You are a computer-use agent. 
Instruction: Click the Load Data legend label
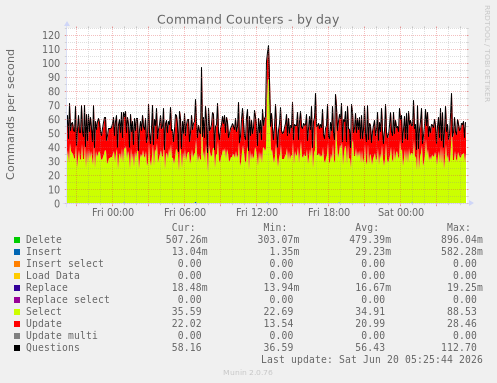coord(53,275)
